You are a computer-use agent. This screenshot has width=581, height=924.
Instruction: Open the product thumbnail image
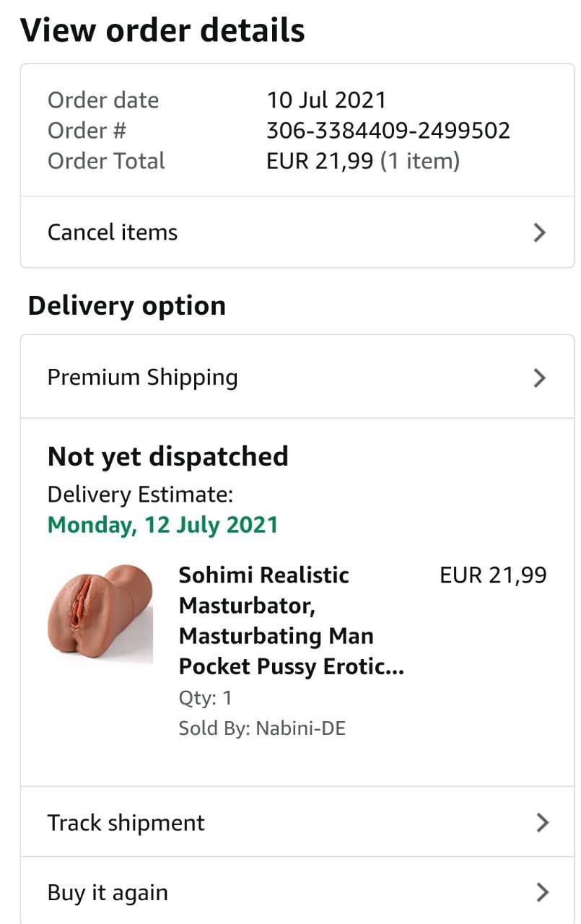100,614
